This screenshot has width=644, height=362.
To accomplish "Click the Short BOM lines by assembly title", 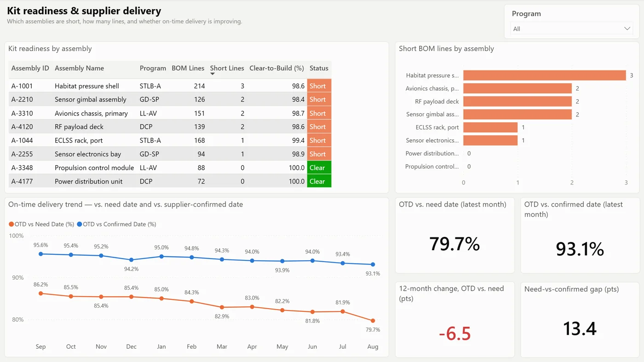I will [446, 49].
